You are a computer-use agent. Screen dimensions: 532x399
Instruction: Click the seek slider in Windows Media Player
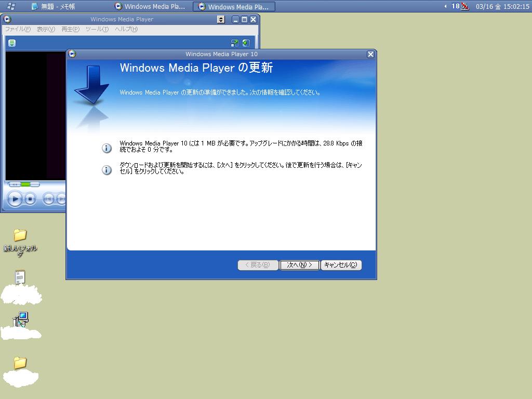click(24, 184)
